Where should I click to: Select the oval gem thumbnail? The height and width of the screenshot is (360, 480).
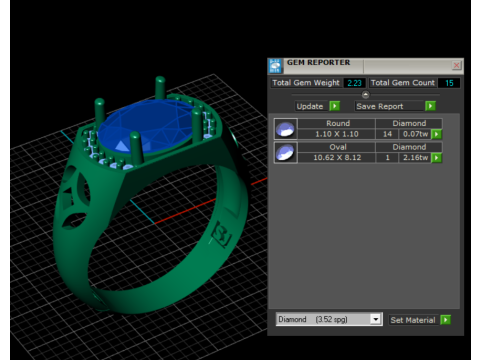(x=286, y=152)
